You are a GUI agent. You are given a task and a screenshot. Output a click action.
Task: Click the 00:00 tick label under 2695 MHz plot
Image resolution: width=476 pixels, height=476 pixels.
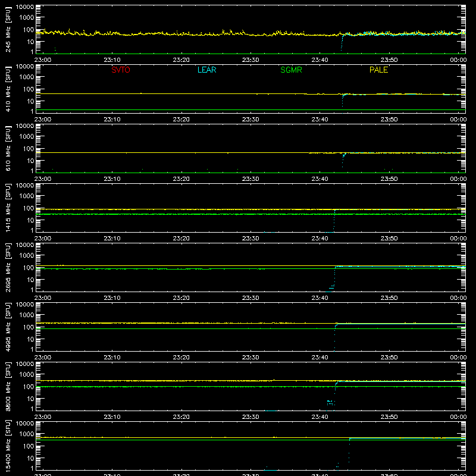click(x=458, y=298)
